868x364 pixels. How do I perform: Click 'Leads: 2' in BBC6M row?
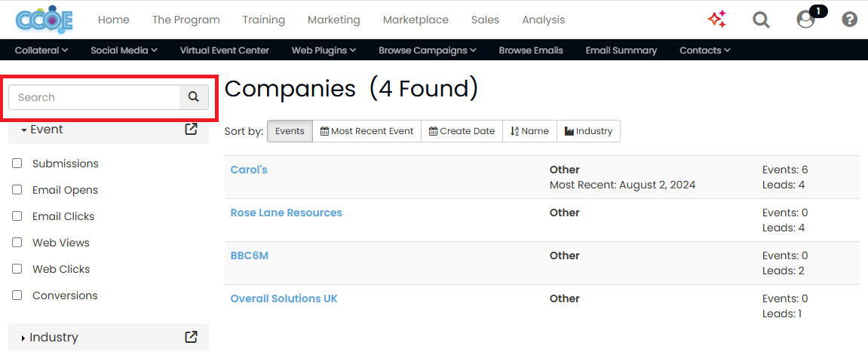[x=784, y=271]
